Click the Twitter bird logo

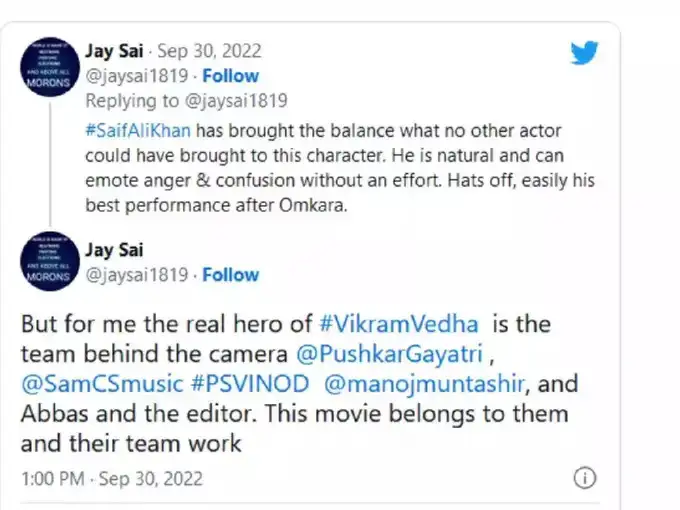click(x=584, y=52)
